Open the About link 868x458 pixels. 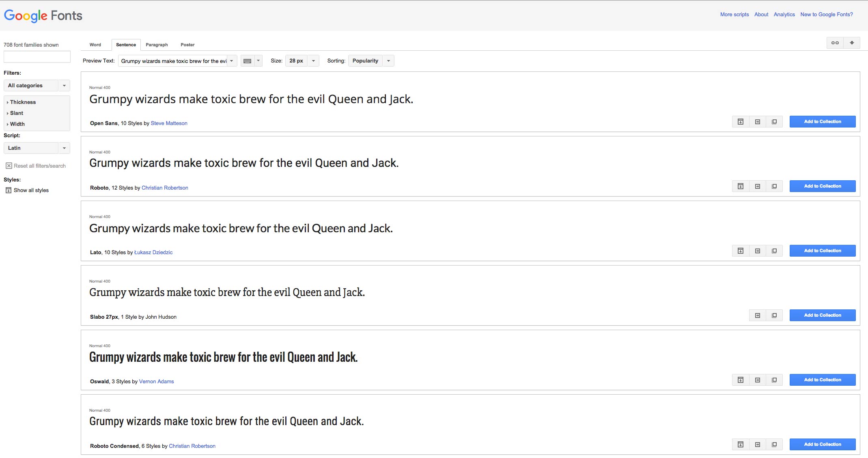[x=761, y=14]
